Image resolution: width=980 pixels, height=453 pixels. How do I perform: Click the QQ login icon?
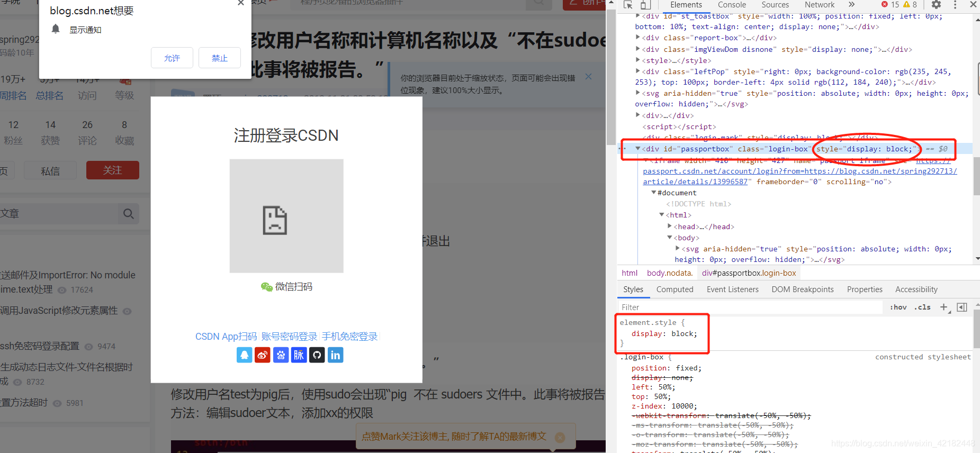click(244, 355)
